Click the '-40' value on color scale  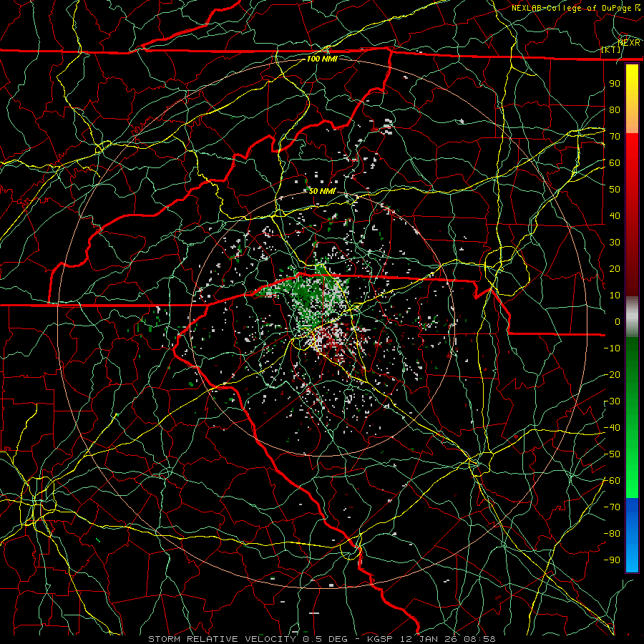612,428
